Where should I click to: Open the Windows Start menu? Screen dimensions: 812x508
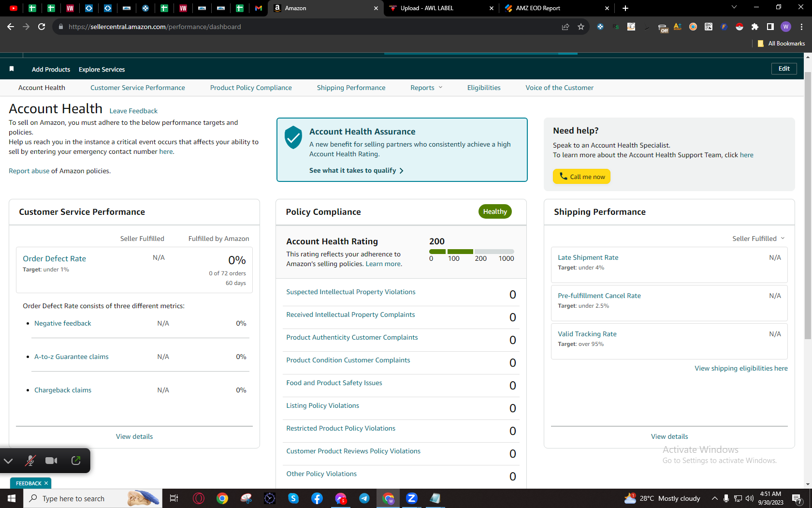[x=12, y=498]
